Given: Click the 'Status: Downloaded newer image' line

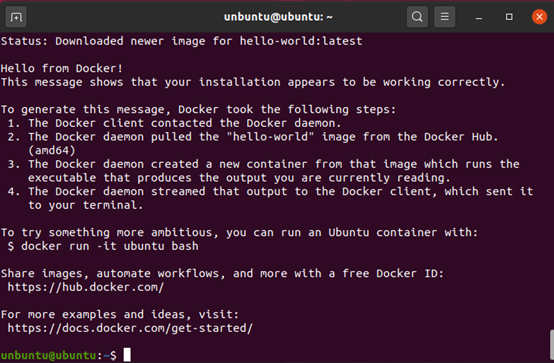Looking at the screenshot, I should coord(182,41).
